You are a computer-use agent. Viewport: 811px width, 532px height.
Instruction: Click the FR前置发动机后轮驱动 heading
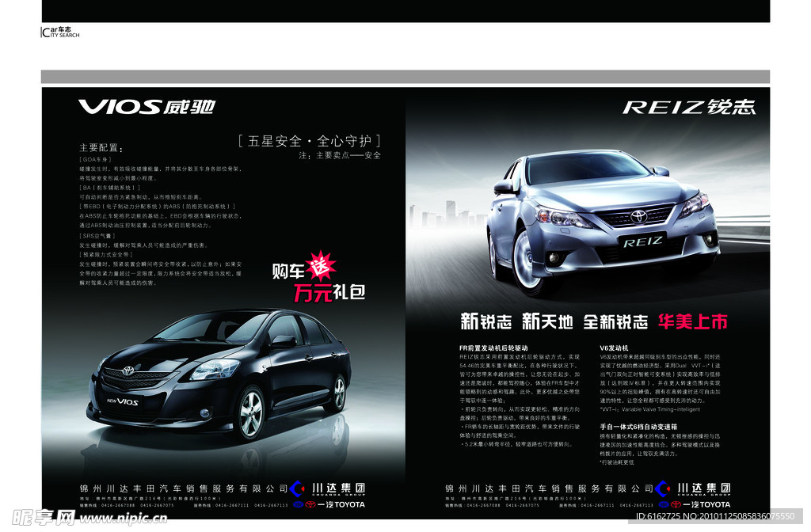point(493,348)
